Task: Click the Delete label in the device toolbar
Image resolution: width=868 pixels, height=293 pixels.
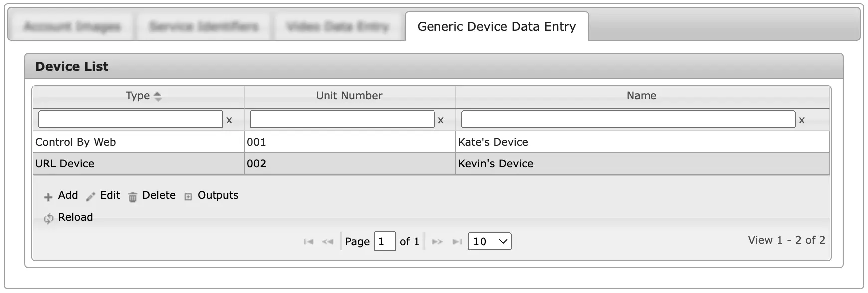Action: 159,195
